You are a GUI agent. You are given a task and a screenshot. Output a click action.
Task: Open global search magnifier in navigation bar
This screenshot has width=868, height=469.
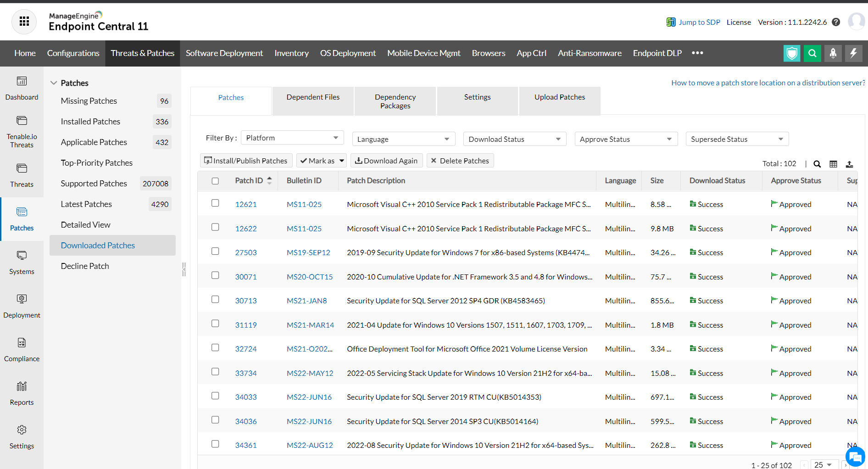click(812, 53)
